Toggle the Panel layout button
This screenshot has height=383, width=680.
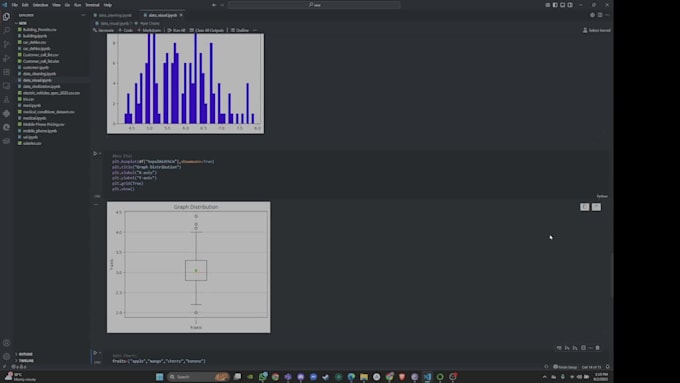(x=562, y=5)
